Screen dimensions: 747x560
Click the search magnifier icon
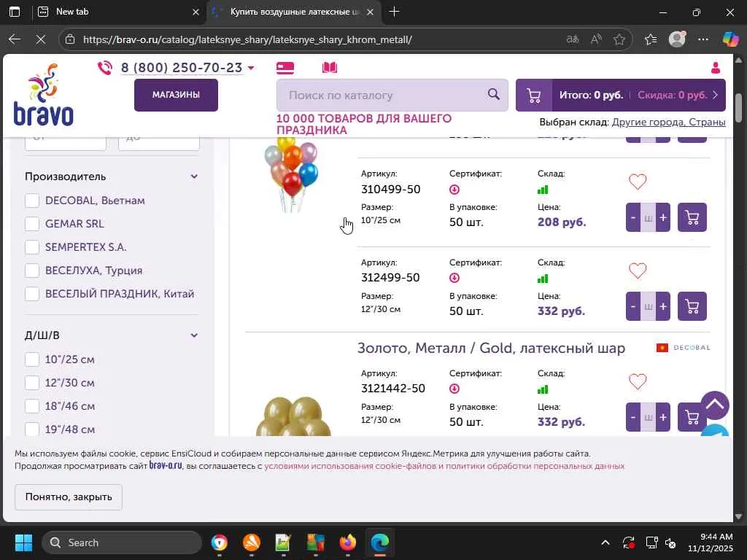[x=494, y=94]
